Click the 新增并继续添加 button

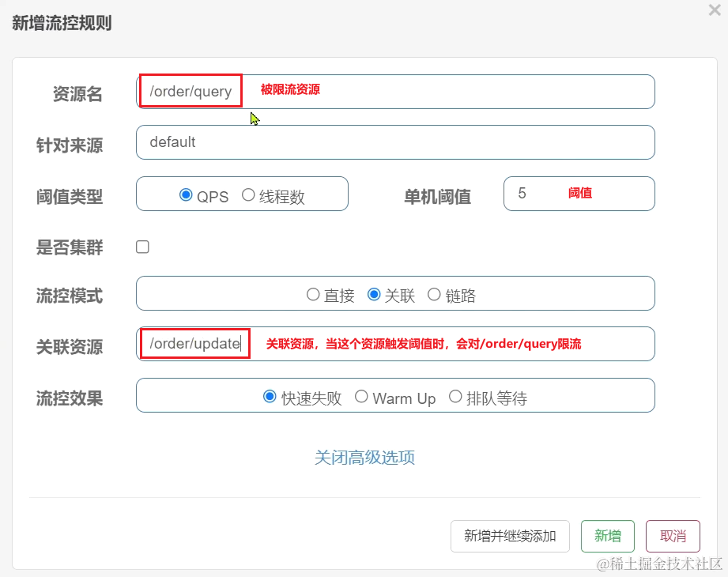(x=510, y=536)
